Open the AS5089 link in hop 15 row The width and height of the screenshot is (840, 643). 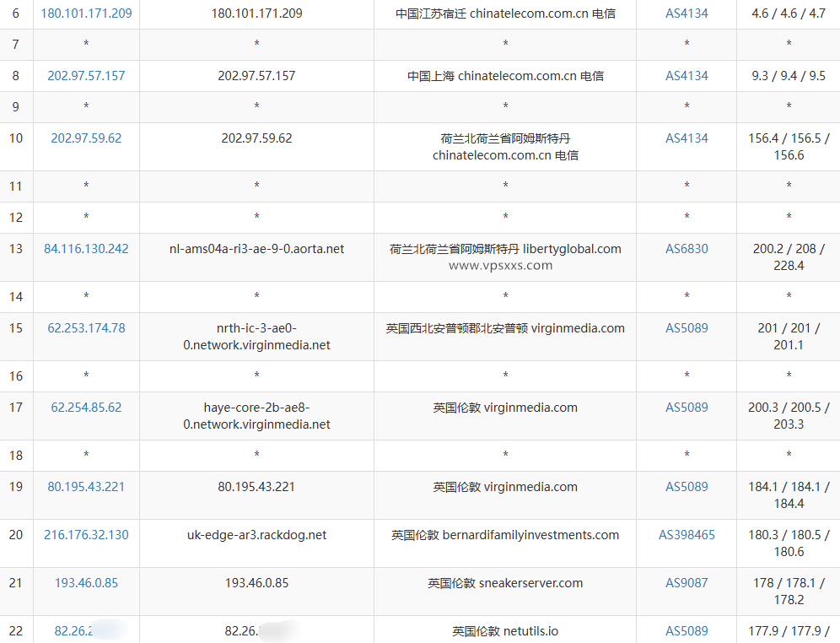[x=687, y=328]
